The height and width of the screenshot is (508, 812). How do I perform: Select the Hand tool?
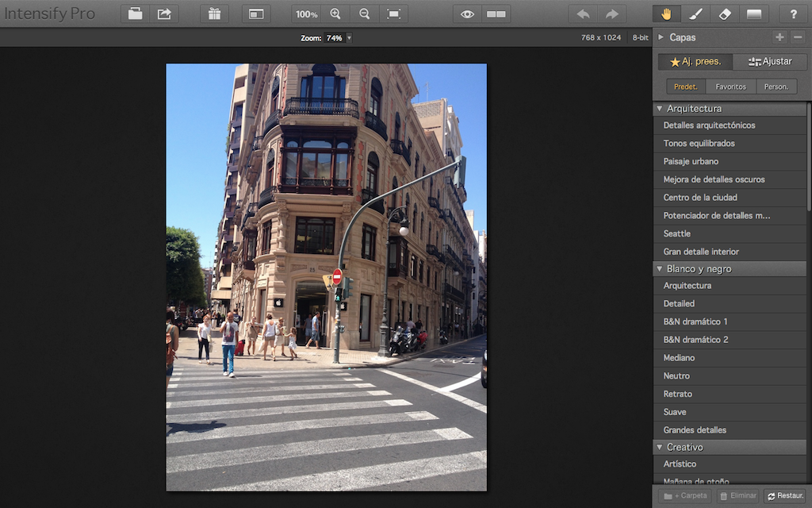(x=666, y=14)
